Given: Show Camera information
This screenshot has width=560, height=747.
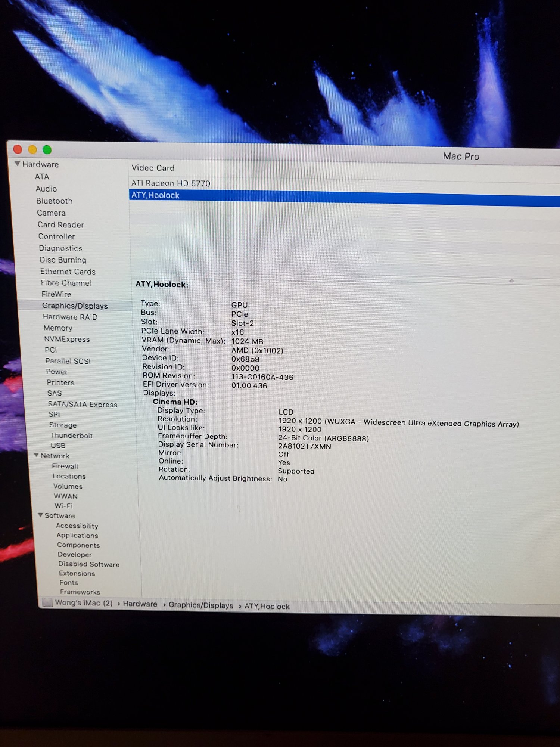Looking at the screenshot, I should click(x=51, y=213).
